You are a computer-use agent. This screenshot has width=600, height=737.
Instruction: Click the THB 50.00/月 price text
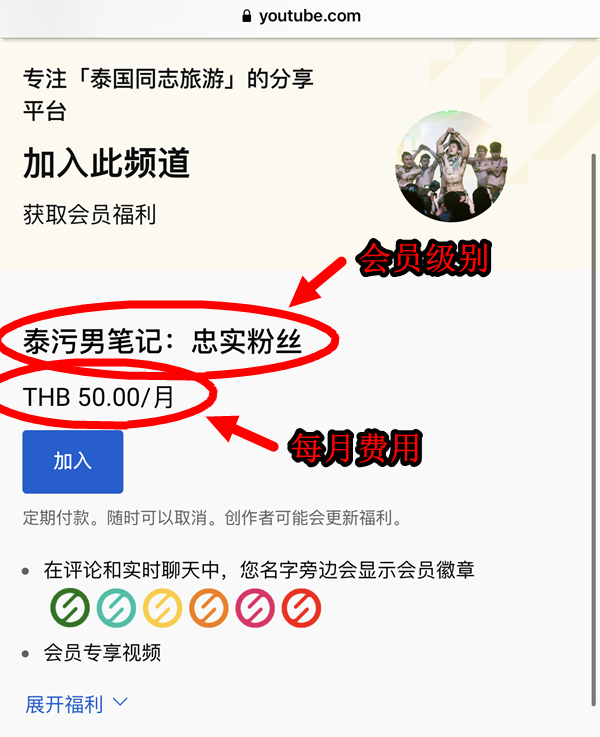(99, 397)
